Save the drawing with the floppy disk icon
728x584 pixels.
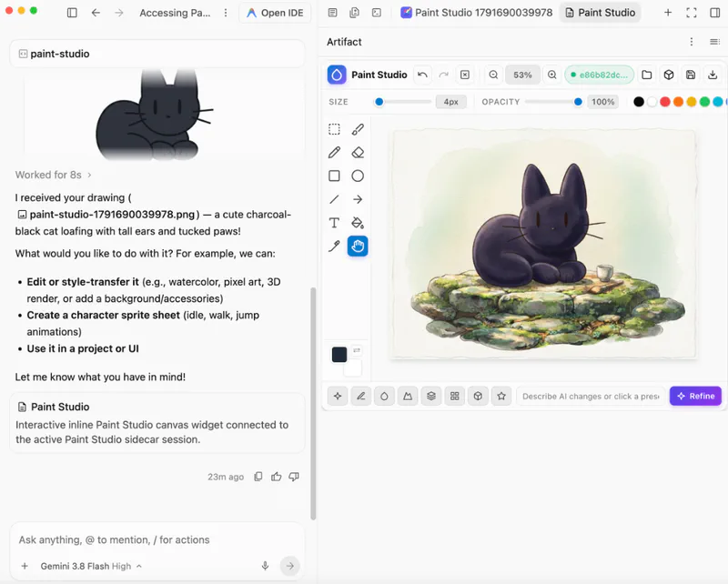pyautogui.click(x=691, y=75)
